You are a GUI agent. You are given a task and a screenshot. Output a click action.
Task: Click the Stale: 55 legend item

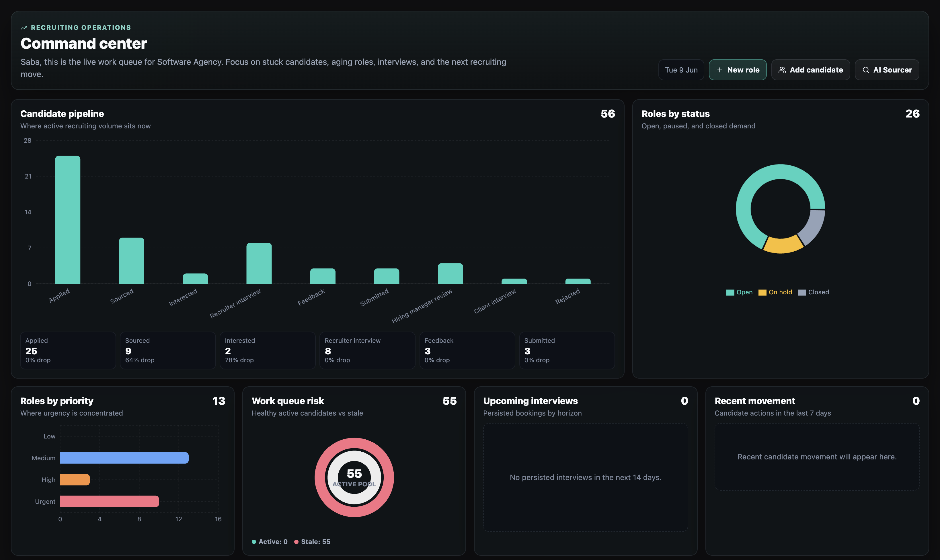pos(312,541)
